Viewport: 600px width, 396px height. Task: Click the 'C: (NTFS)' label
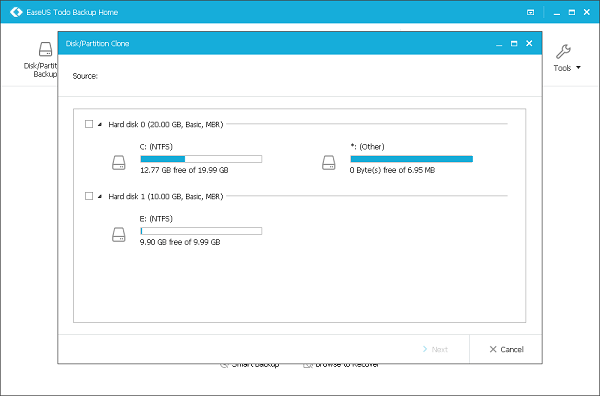pos(156,147)
